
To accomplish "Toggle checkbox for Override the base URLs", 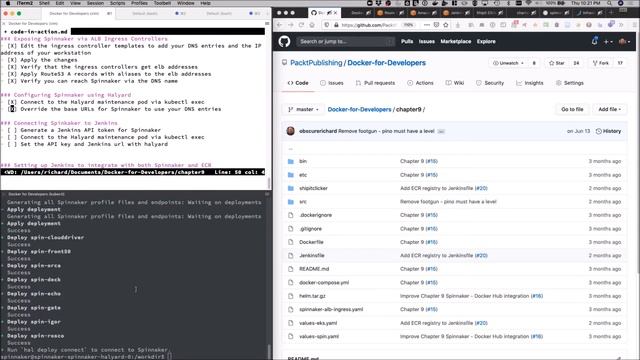I will 12,109.
